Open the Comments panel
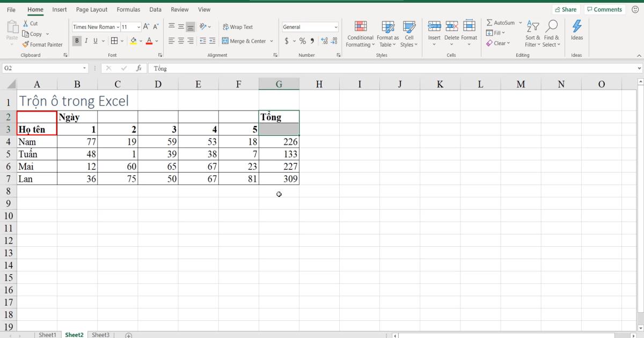The width and height of the screenshot is (644, 338). (604, 9)
